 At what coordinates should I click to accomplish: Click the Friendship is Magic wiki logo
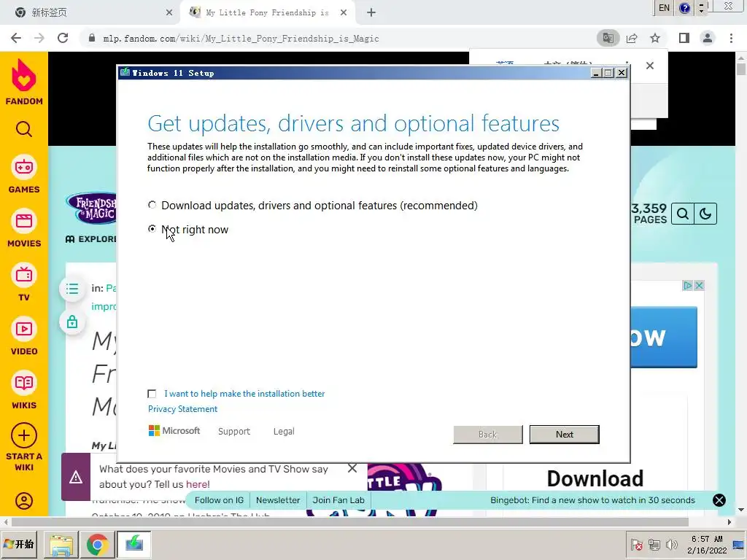91,208
